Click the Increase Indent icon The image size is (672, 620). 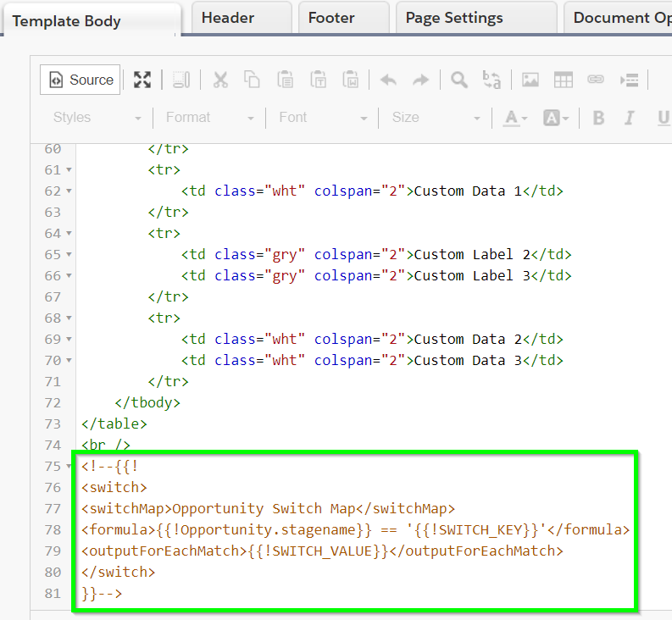pyautogui.click(x=629, y=80)
